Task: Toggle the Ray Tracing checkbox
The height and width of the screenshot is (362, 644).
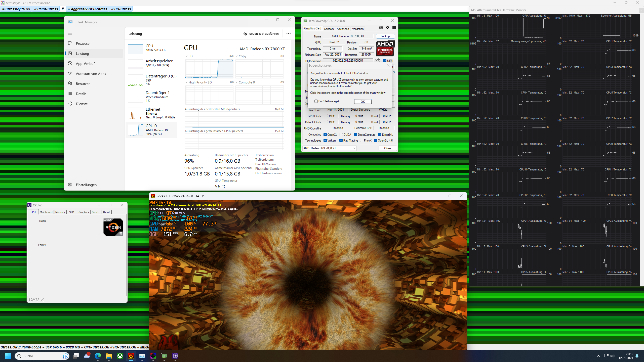Action: [341, 141]
